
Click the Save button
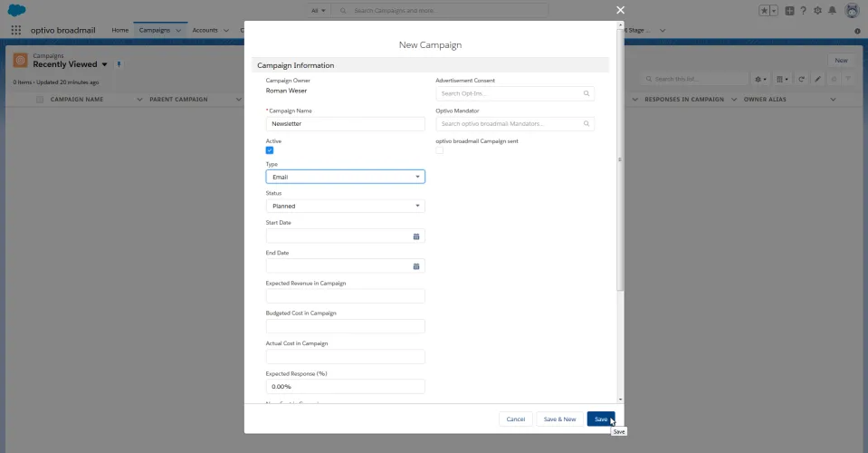tap(601, 419)
